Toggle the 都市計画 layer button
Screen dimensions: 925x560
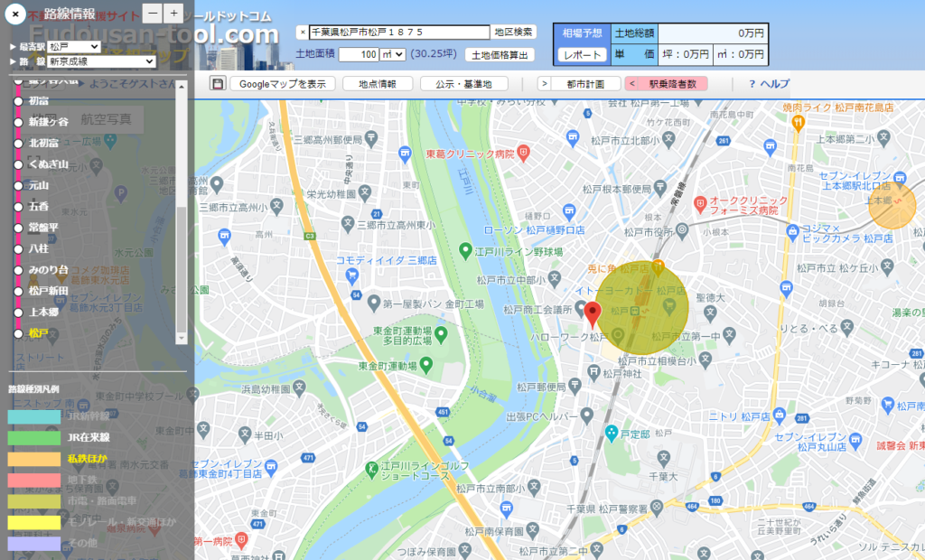click(585, 84)
